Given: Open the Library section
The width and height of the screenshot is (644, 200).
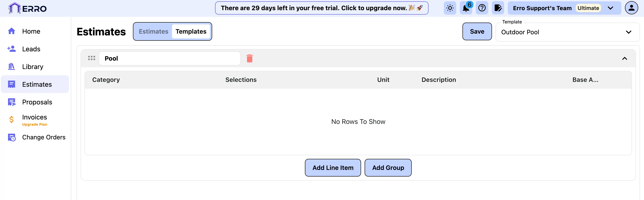Looking at the screenshot, I should pyautogui.click(x=32, y=67).
